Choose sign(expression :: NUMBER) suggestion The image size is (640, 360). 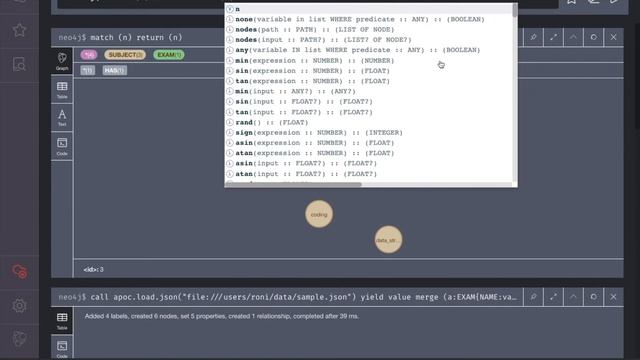pyautogui.click(x=369, y=132)
